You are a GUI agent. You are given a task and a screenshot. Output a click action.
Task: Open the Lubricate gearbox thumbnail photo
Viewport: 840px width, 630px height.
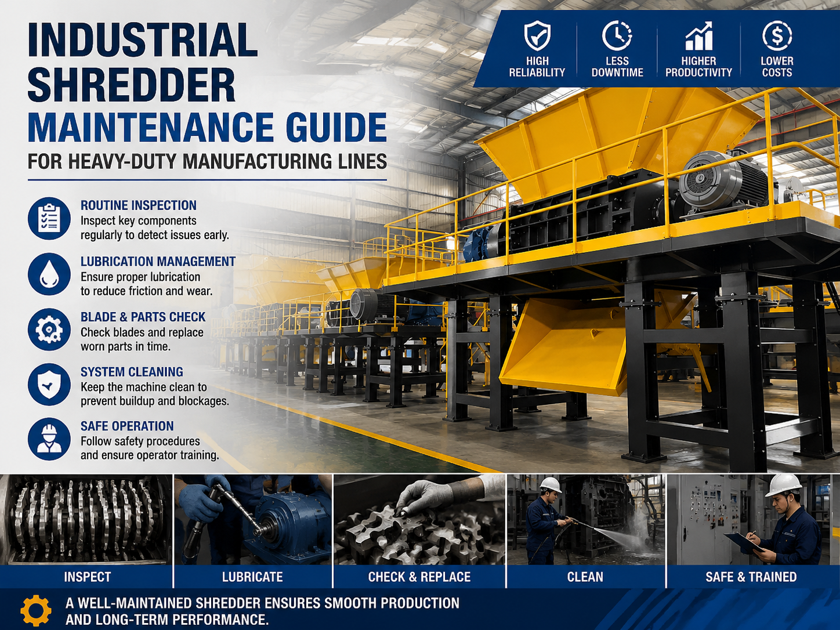coord(253,520)
